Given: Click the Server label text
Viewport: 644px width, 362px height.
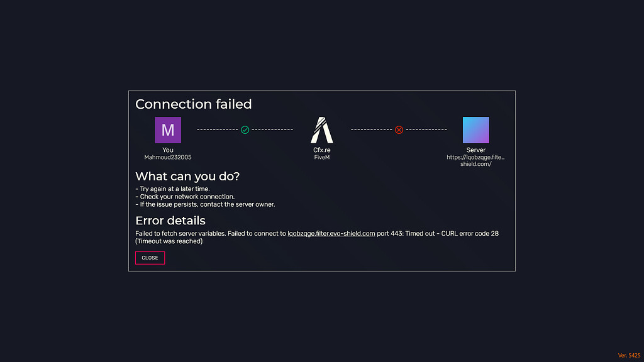Looking at the screenshot, I should [475, 150].
